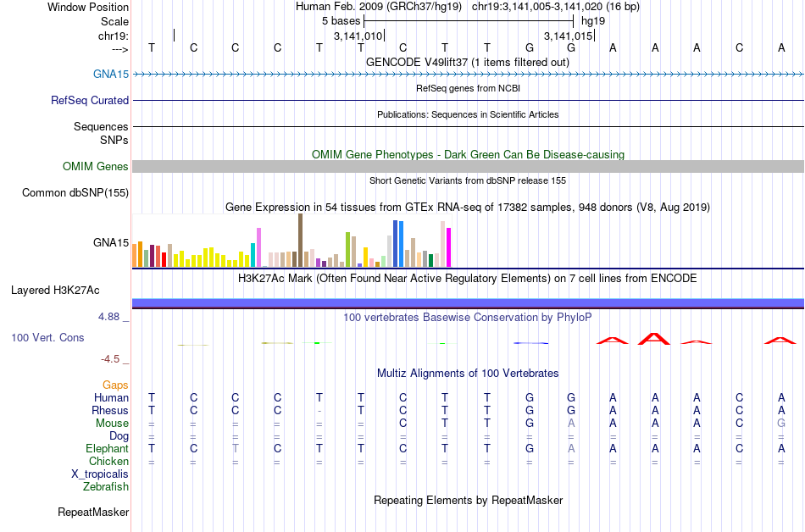Click the OMIM Gene Phenotypes title
This screenshot has width=805, height=532.
[x=468, y=154]
